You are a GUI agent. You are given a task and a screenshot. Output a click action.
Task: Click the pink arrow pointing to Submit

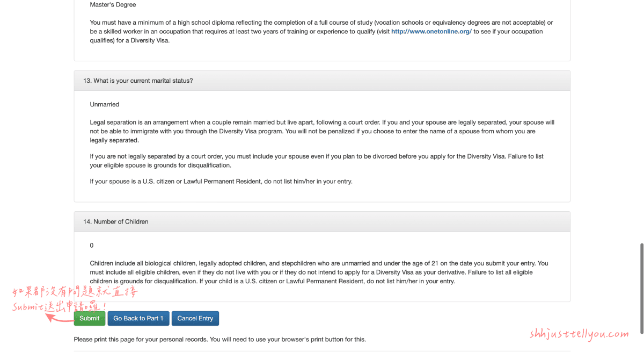pos(59,318)
